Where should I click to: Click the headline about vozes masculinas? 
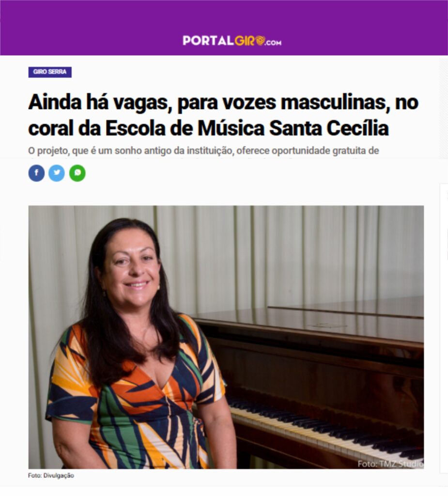point(223,115)
